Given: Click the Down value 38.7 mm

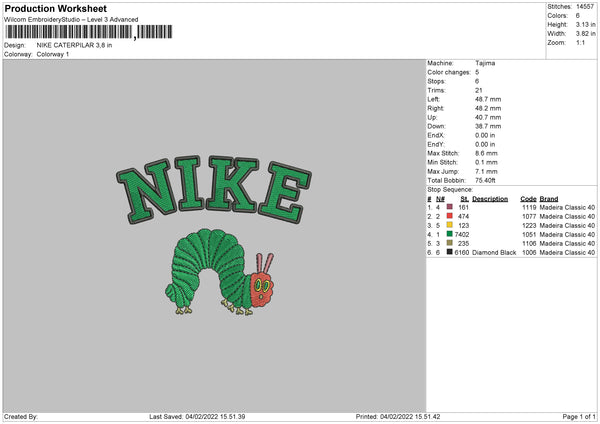Looking at the screenshot, I should point(488,126).
